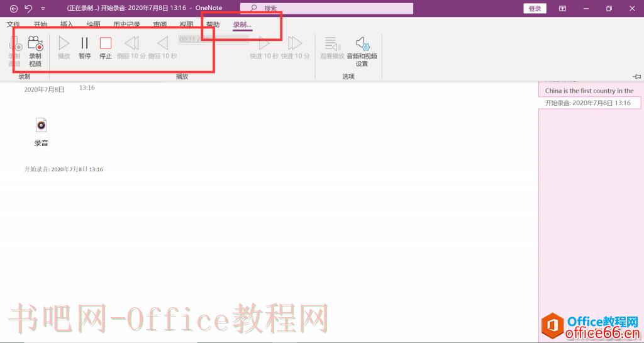Open the 历史记录 ribbon tab
This screenshot has height=343, width=644.
coord(126,25)
